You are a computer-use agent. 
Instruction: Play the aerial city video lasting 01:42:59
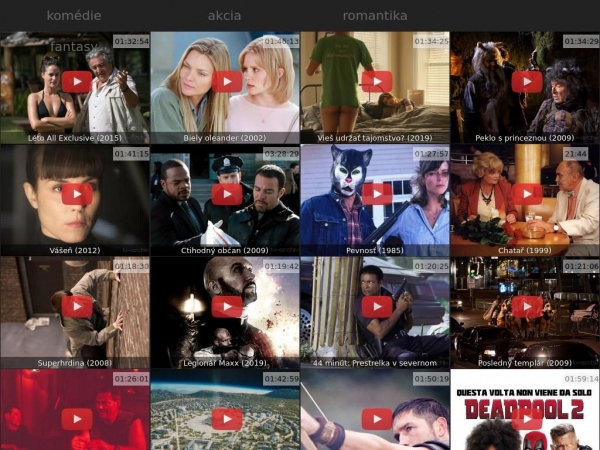[x=227, y=419]
